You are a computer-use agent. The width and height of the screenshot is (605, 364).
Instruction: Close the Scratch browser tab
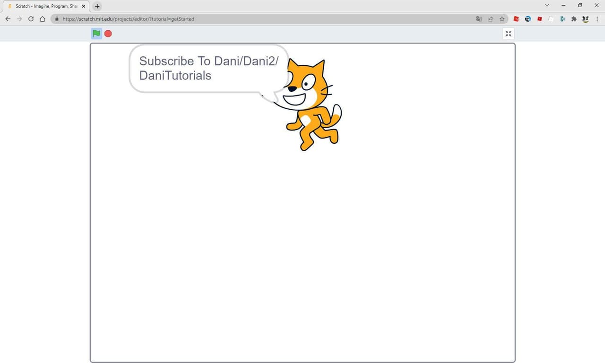coord(84,6)
